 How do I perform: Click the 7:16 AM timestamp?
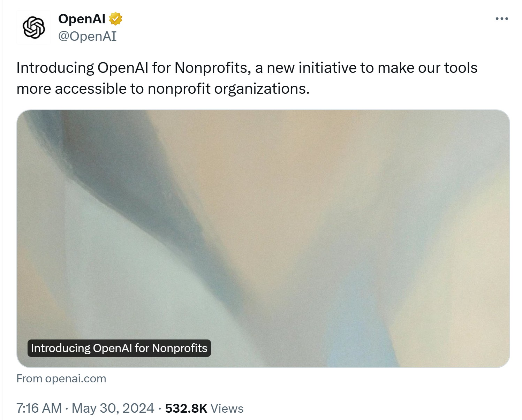pos(39,408)
